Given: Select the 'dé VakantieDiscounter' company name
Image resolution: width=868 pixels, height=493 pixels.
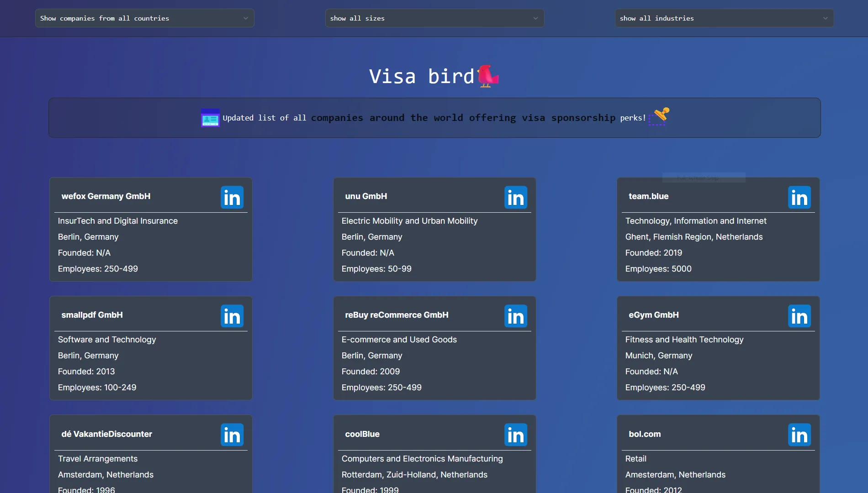Looking at the screenshot, I should click(x=106, y=434).
